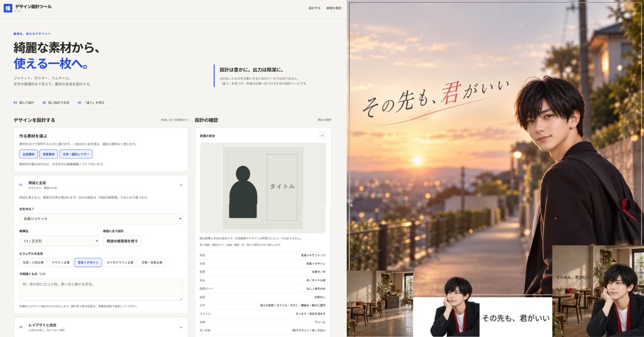The height and width of the screenshot is (337, 644).
Task: Select タイポグラフィ主導 as the visual lead
Action: 120,262
